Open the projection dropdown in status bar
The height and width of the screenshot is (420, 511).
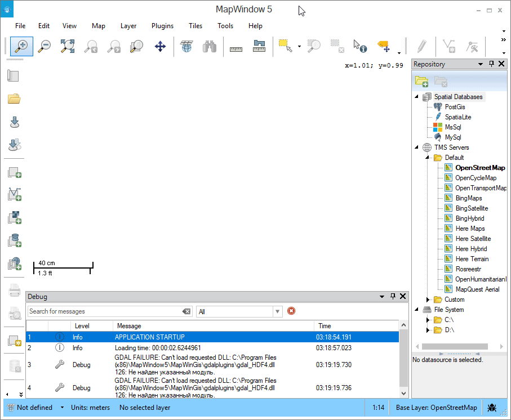[62, 407]
